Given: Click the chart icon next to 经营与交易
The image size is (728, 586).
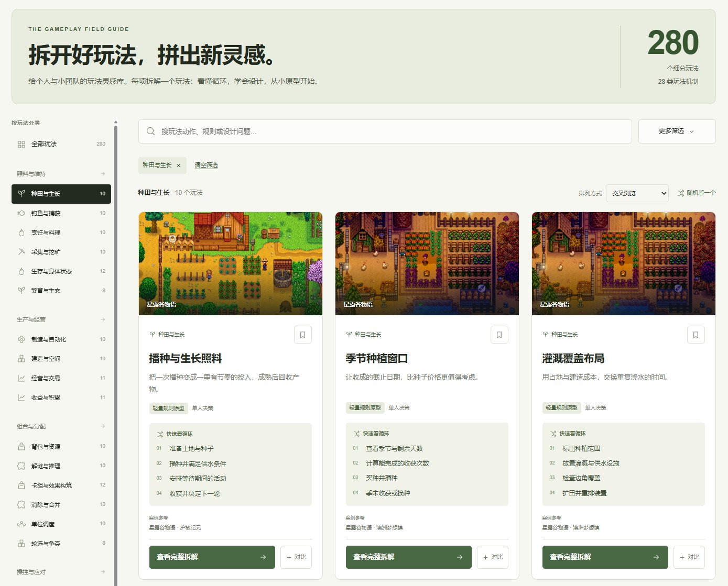Looking at the screenshot, I should [x=21, y=378].
